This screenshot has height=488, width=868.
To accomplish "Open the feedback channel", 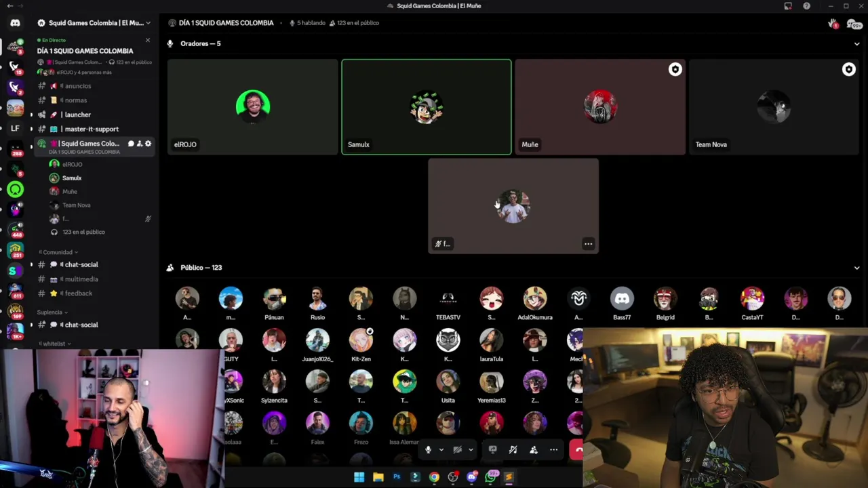I will point(94,293).
